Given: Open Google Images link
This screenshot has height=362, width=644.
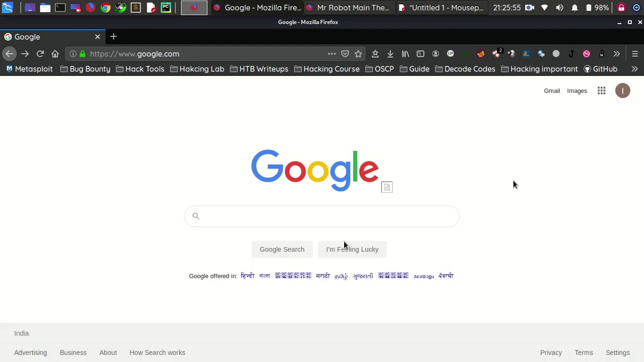Looking at the screenshot, I should pyautogui.click(x=577, y=91).
